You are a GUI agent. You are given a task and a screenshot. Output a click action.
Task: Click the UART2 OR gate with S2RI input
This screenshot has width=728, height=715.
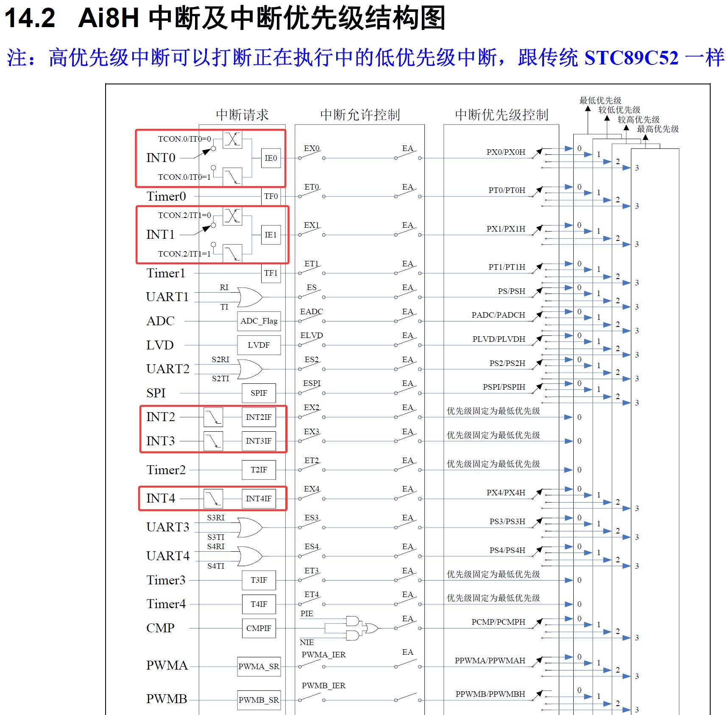click(249, 369)
